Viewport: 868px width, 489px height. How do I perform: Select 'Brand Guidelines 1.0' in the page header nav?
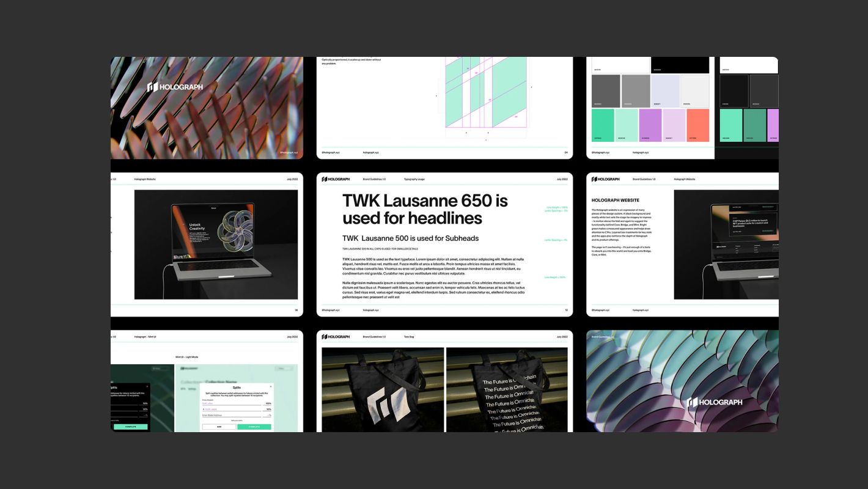(x=375, y=179)
